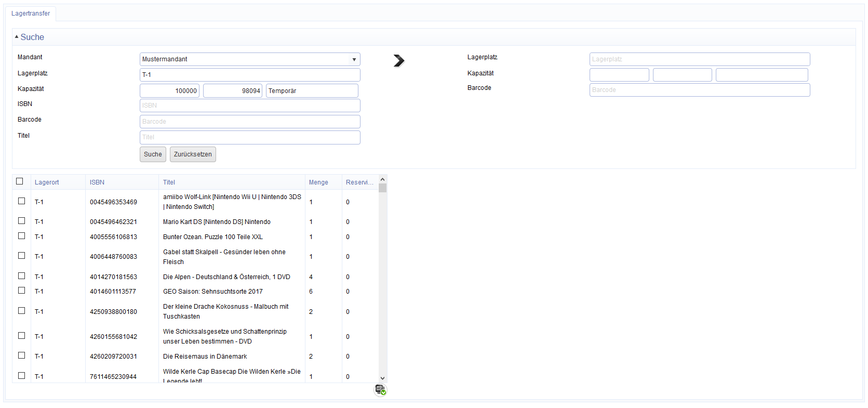Focus the ISBN search field
This screenshot has width=868, height=408.
click(250, 106)
